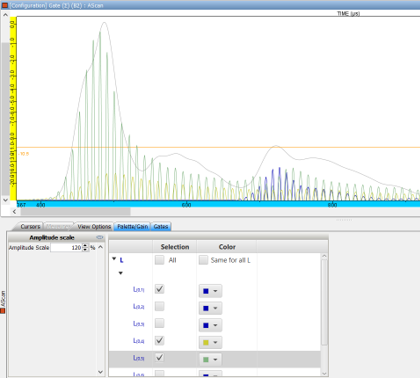Image resolution: width=420 pixels, height=378 pixels.
Task: Open the View Options tab
Action: pyautogui.click(x=94, y=227)
